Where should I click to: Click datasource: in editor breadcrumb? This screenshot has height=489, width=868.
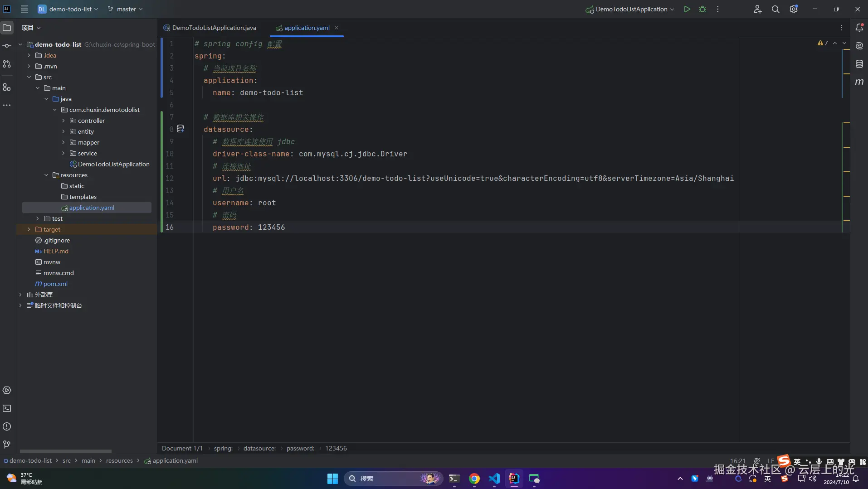(259, 448)
